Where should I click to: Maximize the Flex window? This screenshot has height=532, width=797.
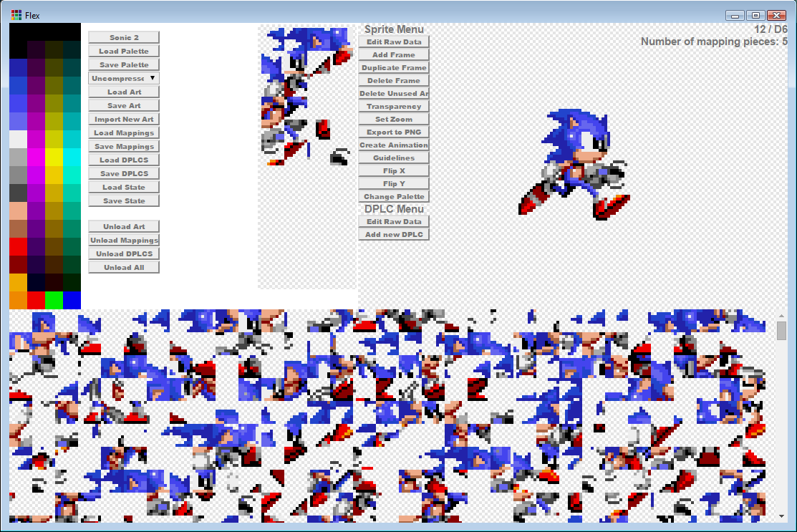[x=755, y=16]
